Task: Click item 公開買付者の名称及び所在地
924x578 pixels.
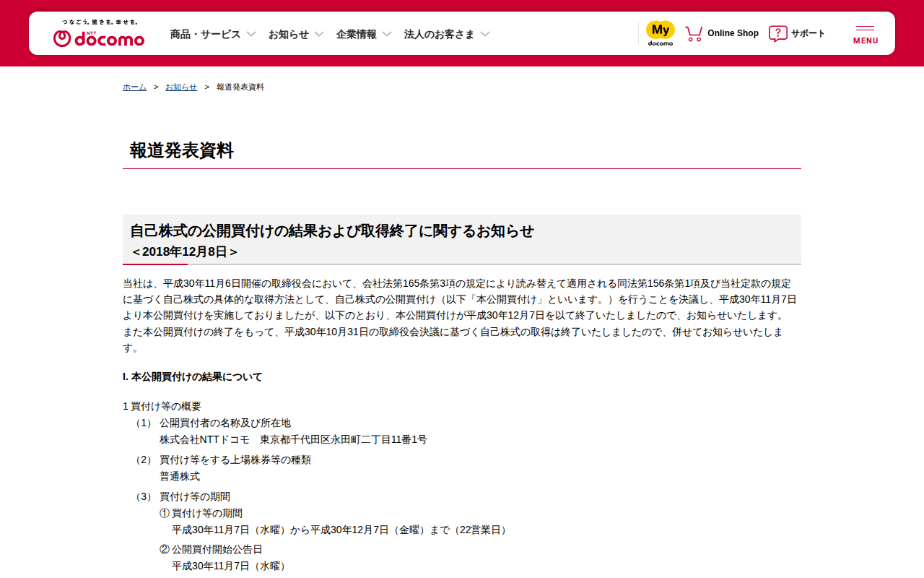Action: (225, 423)
